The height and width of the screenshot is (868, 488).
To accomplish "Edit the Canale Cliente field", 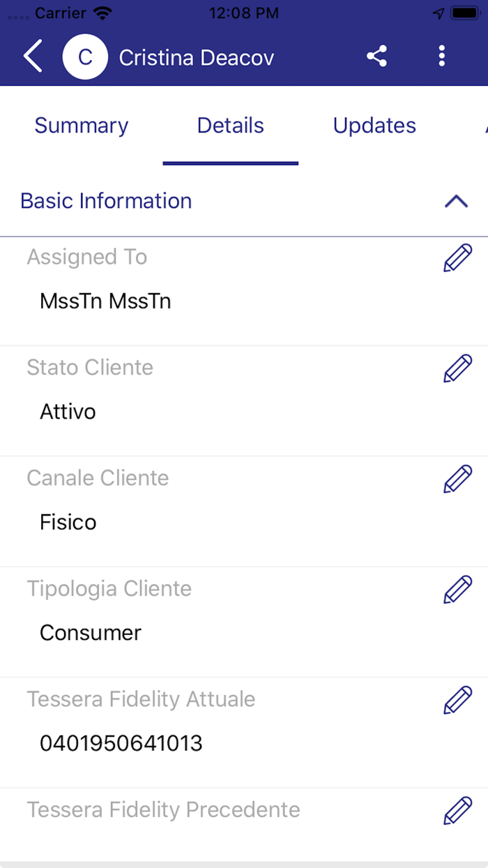I will [x=457, y=479].
